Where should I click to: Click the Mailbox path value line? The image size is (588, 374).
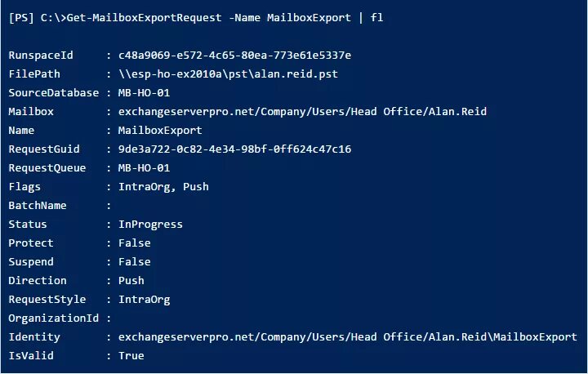[x=302, y=111]
